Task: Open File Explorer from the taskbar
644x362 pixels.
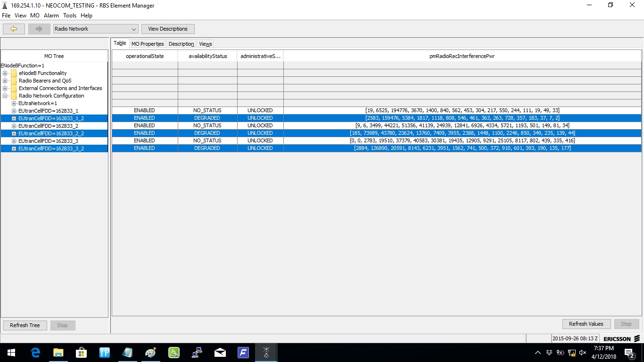Action: (x=58, y=352)
